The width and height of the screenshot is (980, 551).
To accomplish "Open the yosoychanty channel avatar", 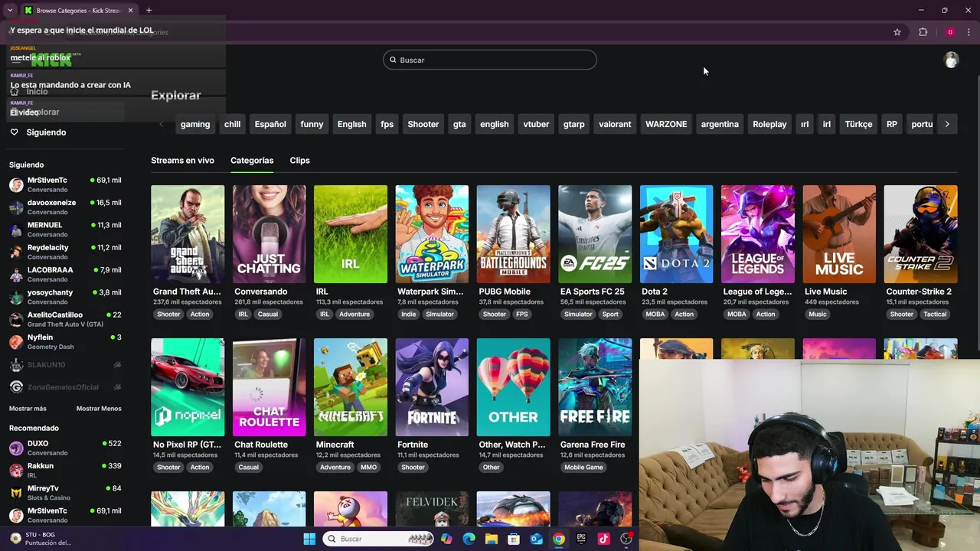I will pos(16,297).
